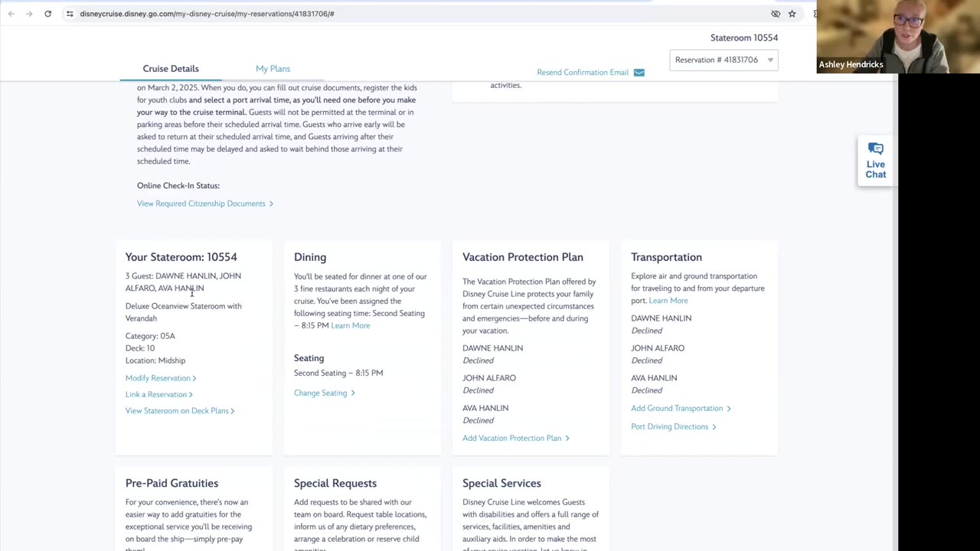
Task: Open Live Chat speech bubble icon
Action: pos(875,149)
